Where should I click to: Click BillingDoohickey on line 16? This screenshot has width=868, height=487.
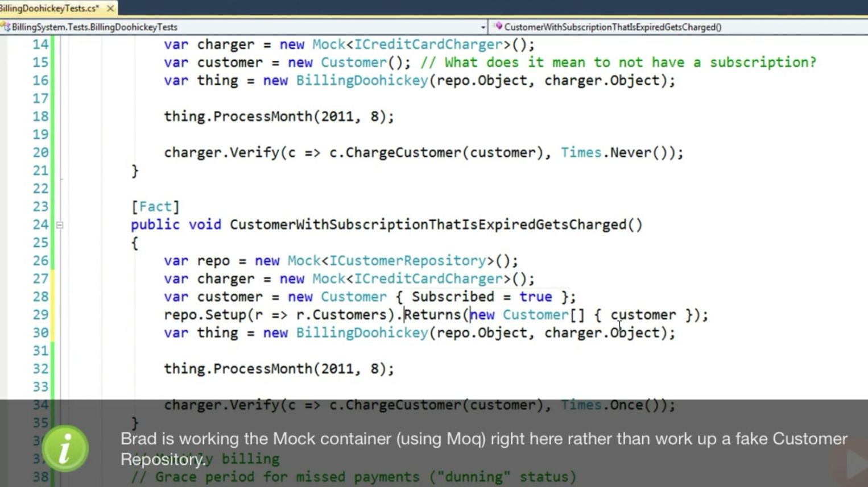point(362,80)
